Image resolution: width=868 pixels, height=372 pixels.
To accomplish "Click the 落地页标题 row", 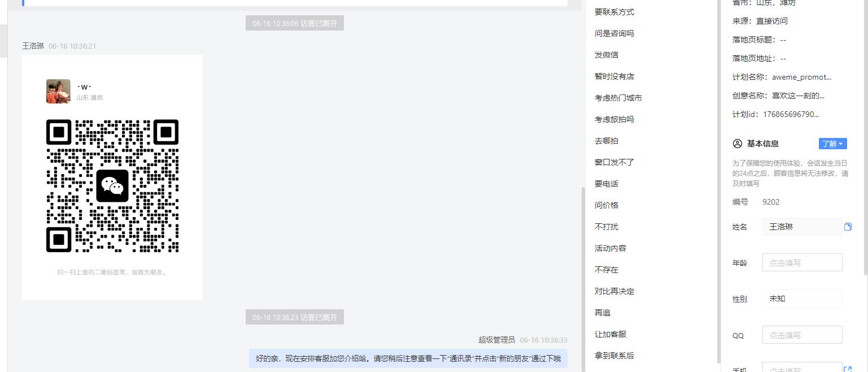I will tap(759, 40).
